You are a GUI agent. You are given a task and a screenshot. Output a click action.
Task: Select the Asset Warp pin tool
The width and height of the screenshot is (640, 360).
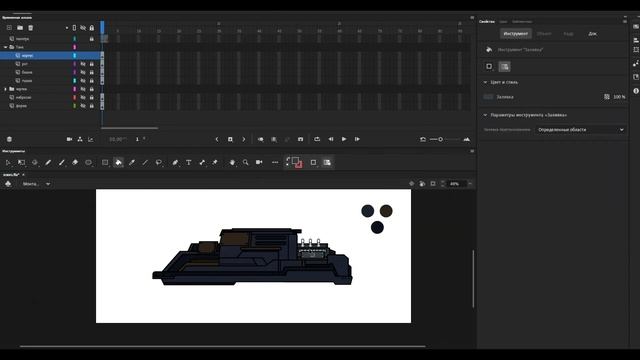pyautogui.click(x=215, y=162)
